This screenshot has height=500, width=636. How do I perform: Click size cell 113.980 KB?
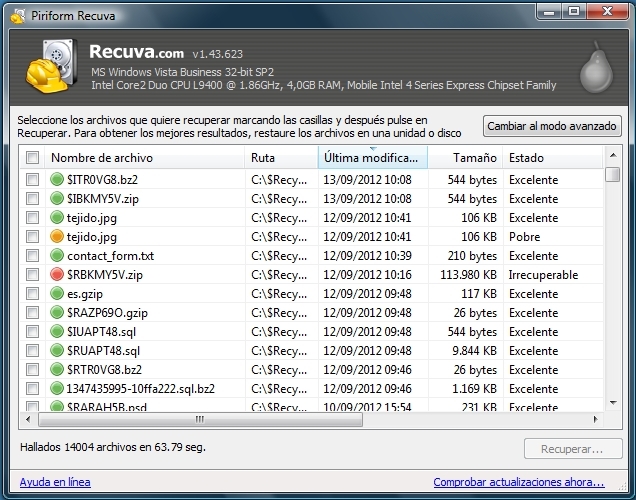468,275
